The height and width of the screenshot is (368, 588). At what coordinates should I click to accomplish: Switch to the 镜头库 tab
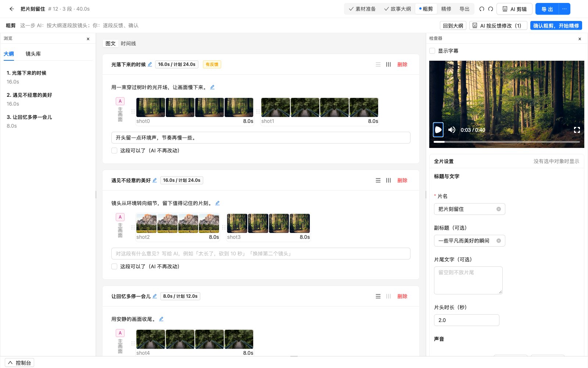[x=33, y=54]
